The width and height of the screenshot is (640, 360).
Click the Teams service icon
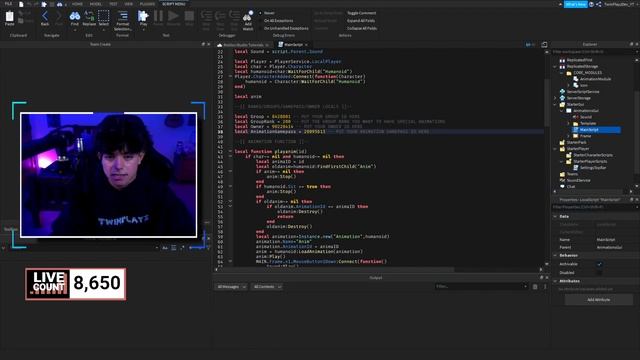[562, 174]
